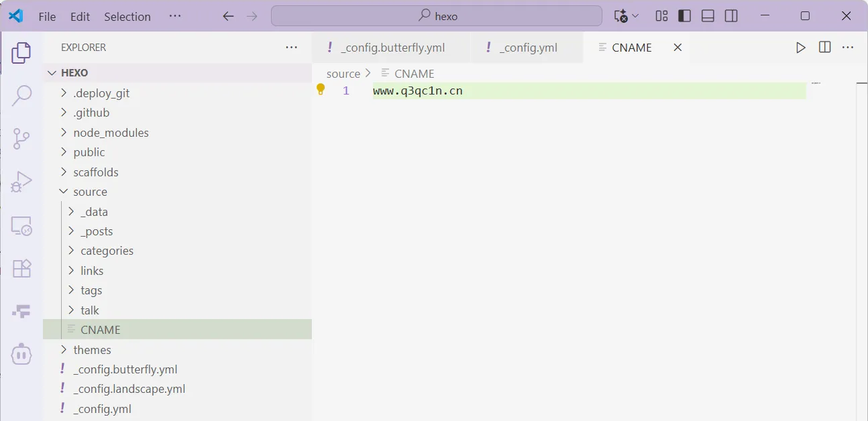Go back using the left arrow button
The width and height of the screenshot is (868, 421).
pyautogui.click(x=228, y=16)
